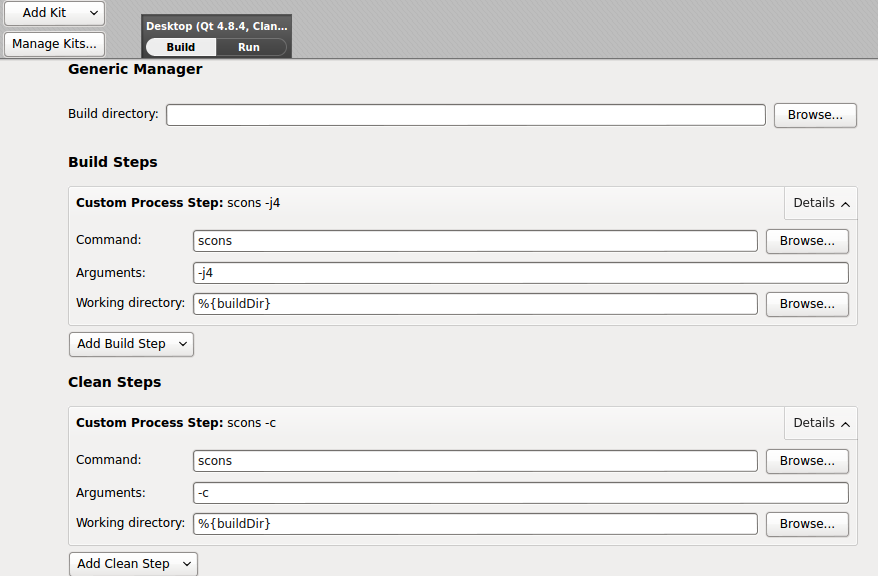878x576 pixels.
Task: Edit clean step Working directory field
Action: point(475,524)
